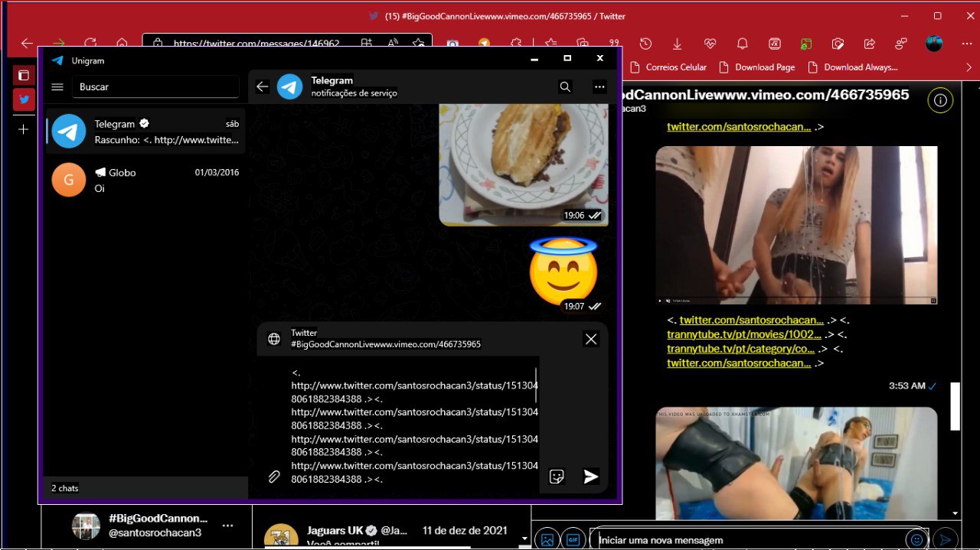This screenshot has width=980, height=550.
Task: Dismiss the Twitter link preview in composer
Action: (591, 339)
